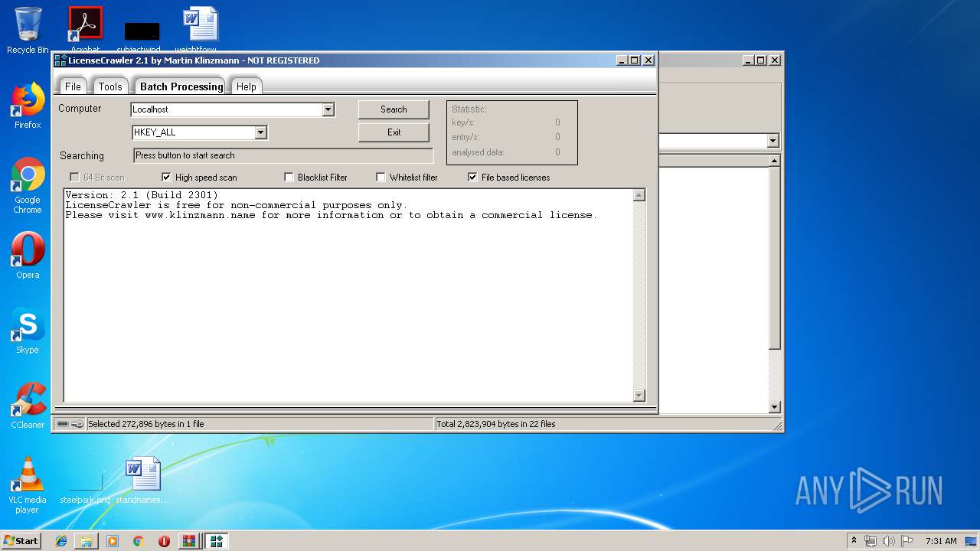The width and height of the screenshot is (980, 551).
Task: Maximize the background window
Action: coord(760,60)
